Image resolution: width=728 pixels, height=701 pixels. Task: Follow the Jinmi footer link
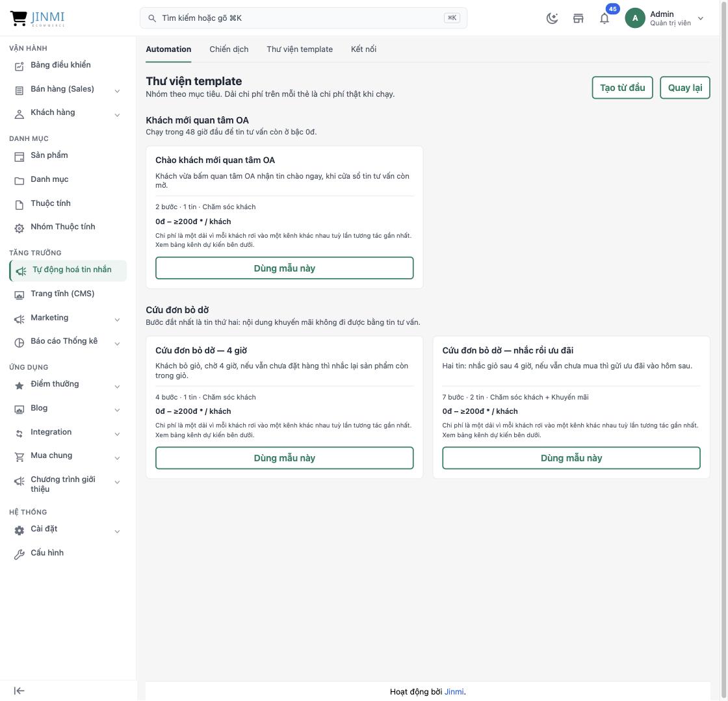[454, 691]
